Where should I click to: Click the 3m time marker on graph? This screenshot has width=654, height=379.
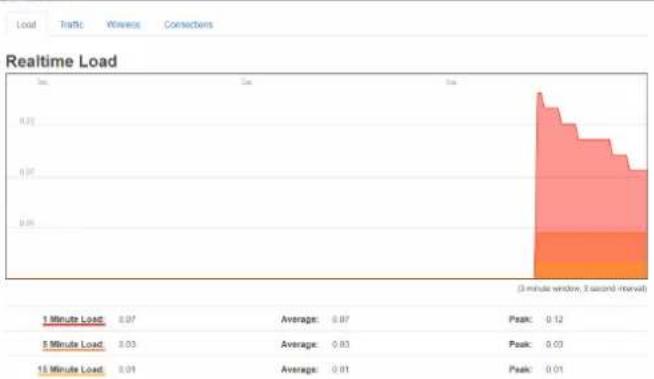click(x=42, y=82)
